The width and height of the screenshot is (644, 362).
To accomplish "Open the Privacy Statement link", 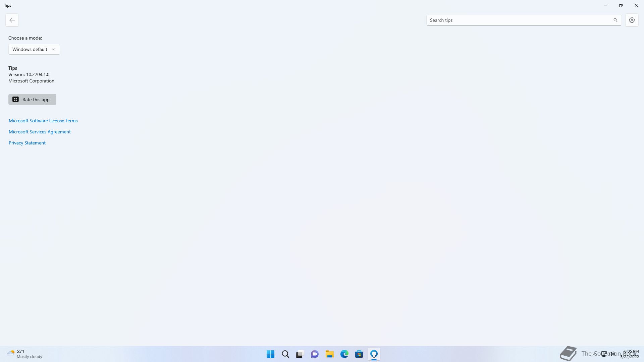I will tap(27, 143).
